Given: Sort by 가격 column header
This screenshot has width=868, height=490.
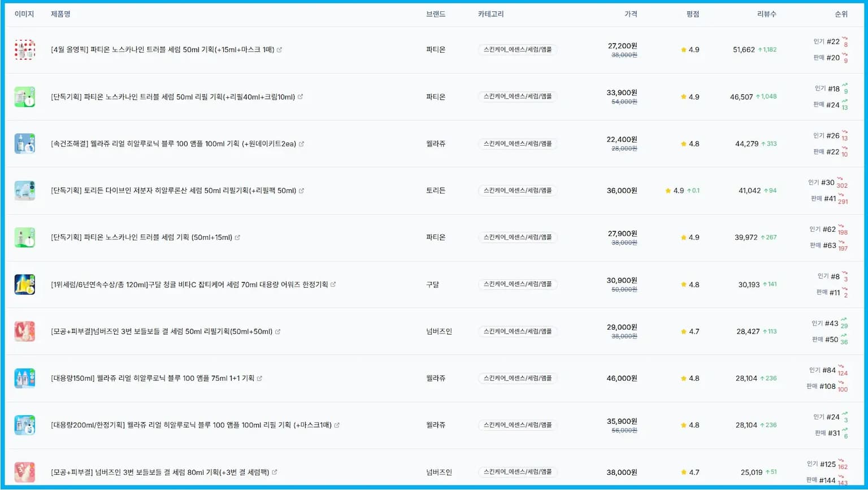Looking at the screenshot, I should [x=631, y=14].
